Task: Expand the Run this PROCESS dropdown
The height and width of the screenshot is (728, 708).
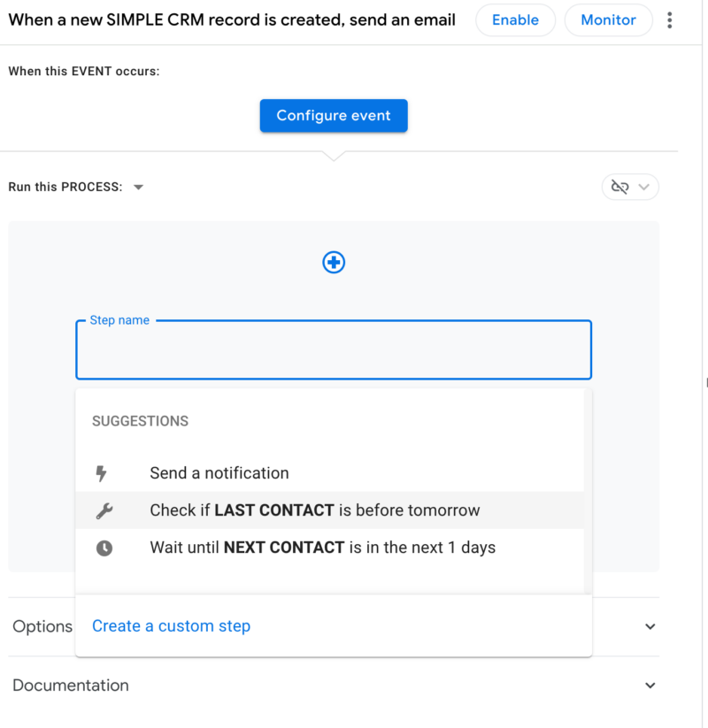Action: [138, 187]
